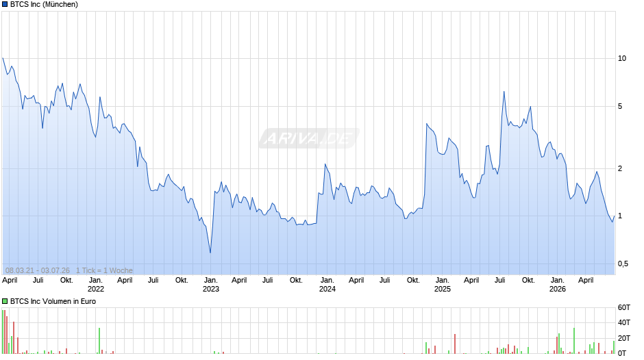The width and height of the screenshot is (644, 360).
Task: Click the tall red volume bar after Jan. 2025
Action: point(455,344)
